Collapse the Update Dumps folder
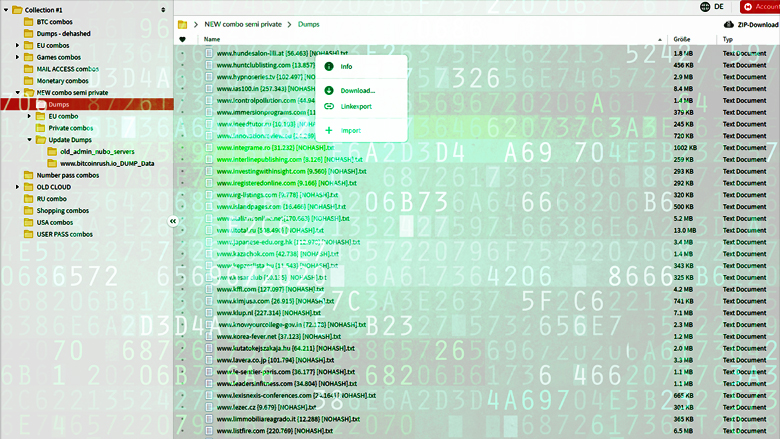 point(29,139)
